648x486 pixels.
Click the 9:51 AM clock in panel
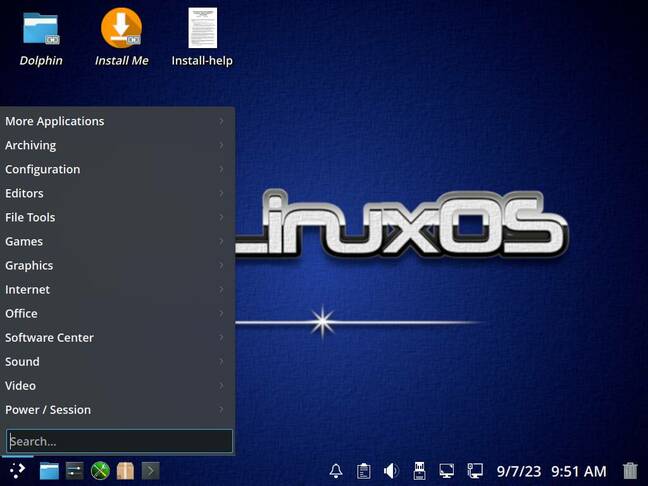(579, 471)
